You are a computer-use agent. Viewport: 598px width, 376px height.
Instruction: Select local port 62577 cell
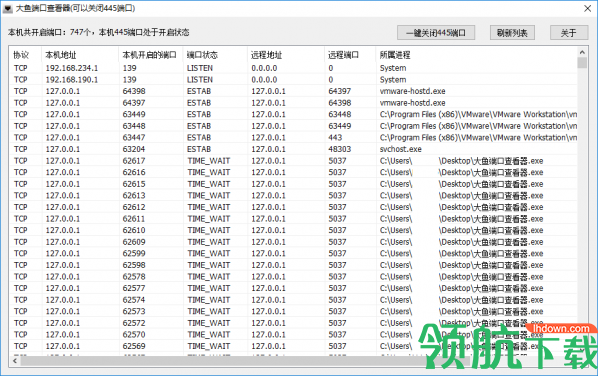(134, 288)
